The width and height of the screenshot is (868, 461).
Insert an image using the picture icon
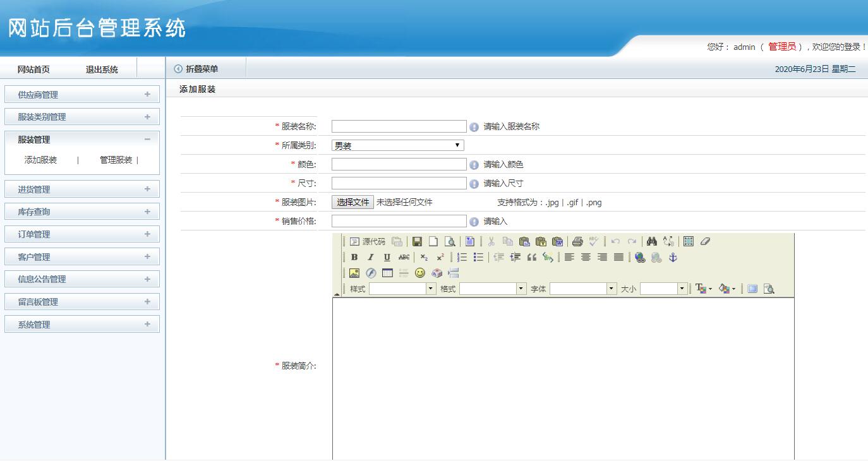[x=354, y=273]
